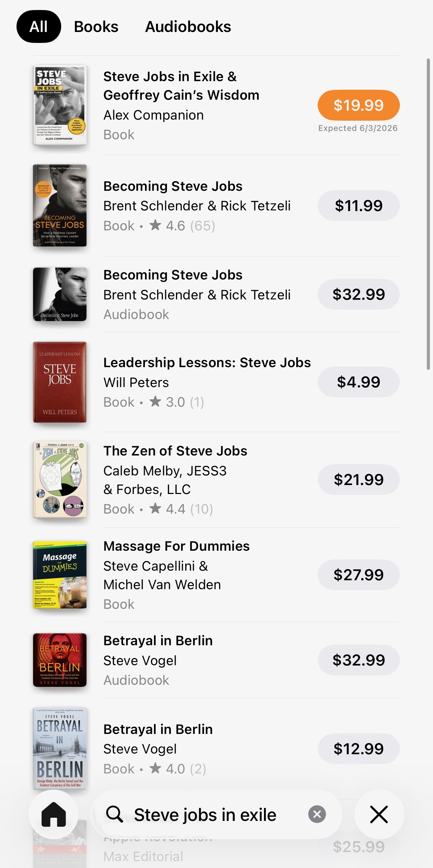
Task: Buy Becoming Steve Jobs audiobook for $32.99
Action: click(x=358, y=294)
